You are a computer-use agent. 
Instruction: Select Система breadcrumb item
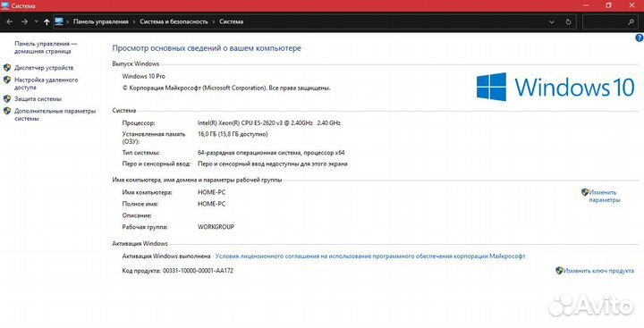(x=231, y=21)
